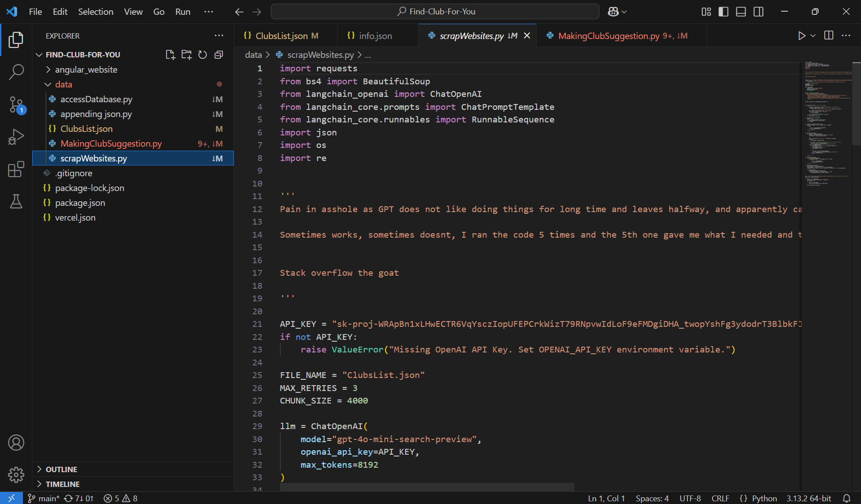Viewport: 861px width, 504px height.
Task: Run the Python file with play button
Action: point(801,36)
